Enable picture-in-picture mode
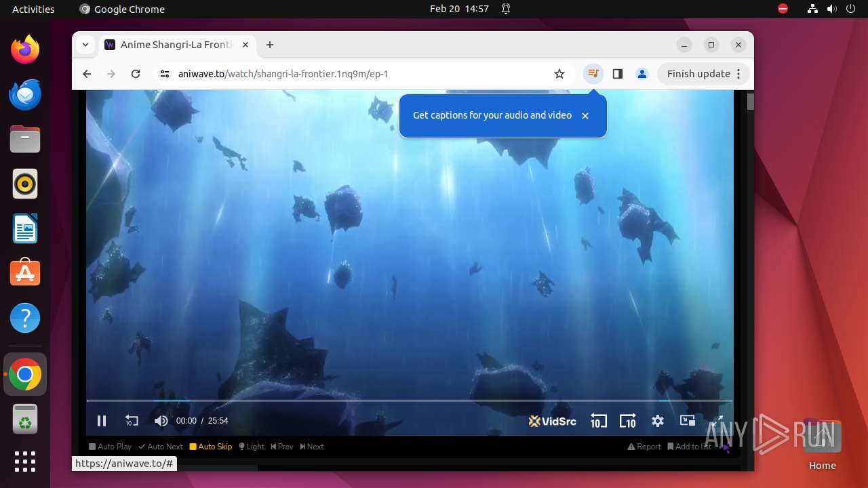Viewport: 868px width, 488px height. [x=688, y=421]
